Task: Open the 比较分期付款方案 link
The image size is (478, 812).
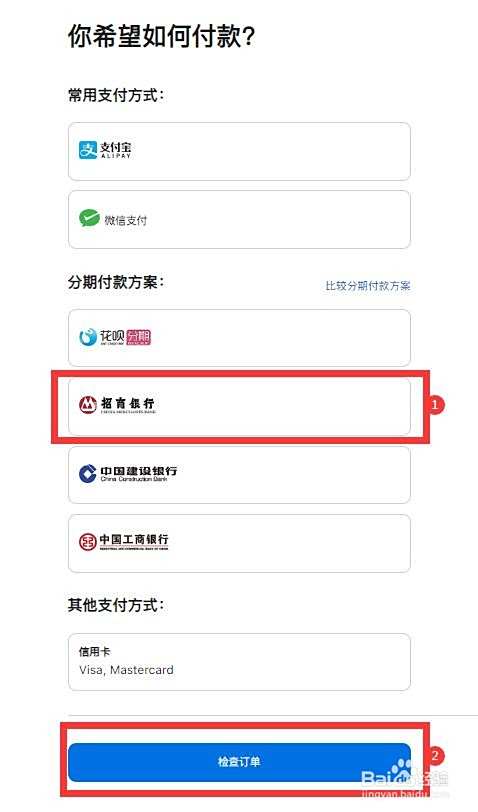Action: click(368, 285)
